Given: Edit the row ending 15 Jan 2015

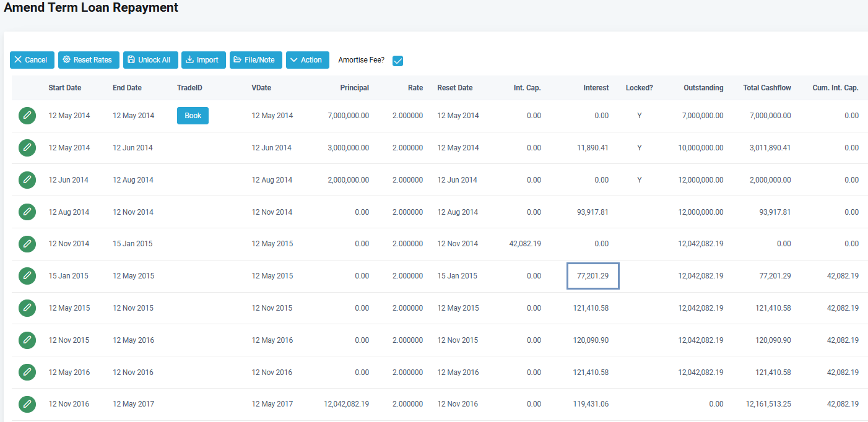Looking at the screenshot, I should click(x=27, y=244).
